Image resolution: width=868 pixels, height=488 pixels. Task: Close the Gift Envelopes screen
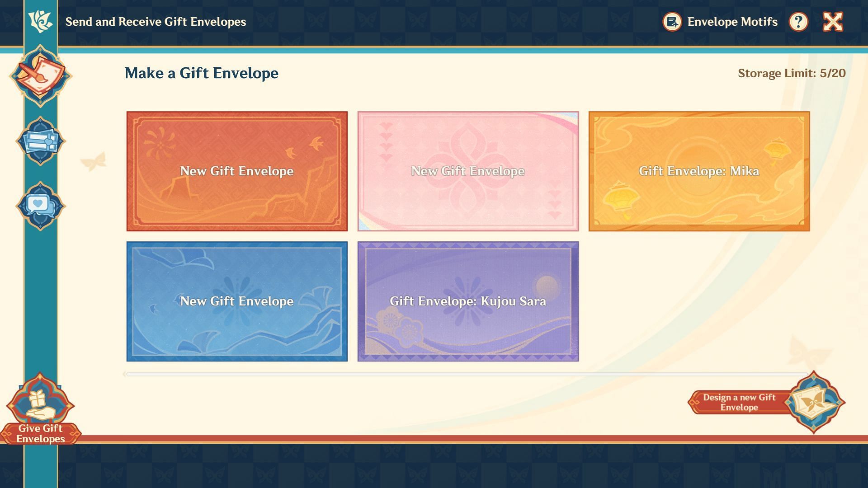(x=833, y=22)
